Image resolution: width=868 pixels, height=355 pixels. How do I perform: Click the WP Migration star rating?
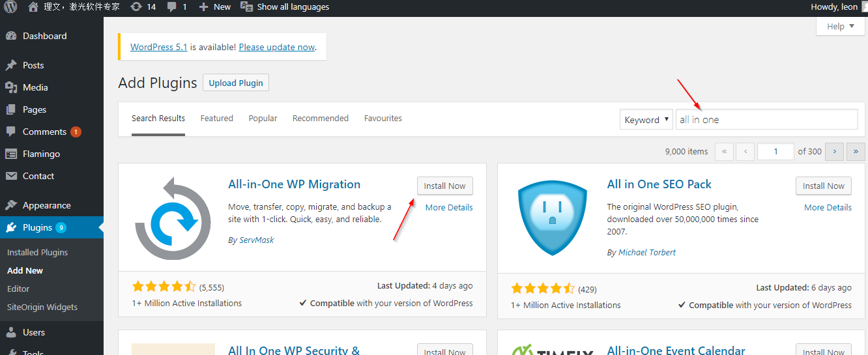(x=164, y=287)
